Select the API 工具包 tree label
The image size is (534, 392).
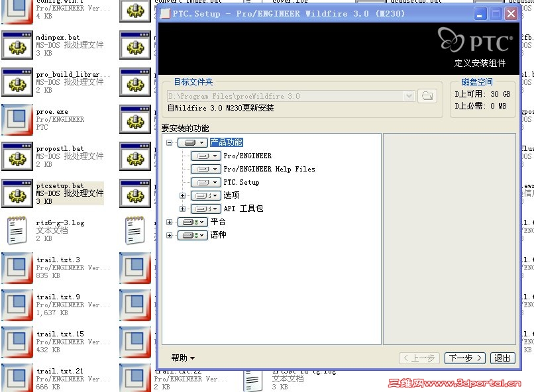click(244, 209)
